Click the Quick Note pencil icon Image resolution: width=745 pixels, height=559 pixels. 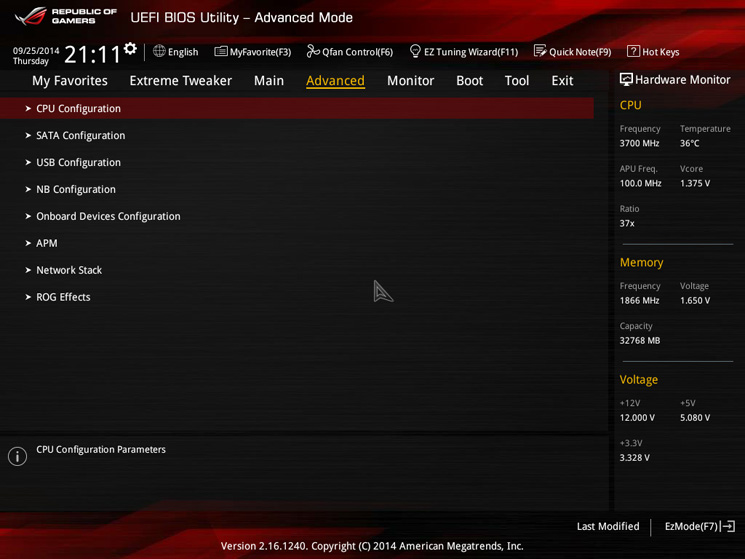click(540, 51)
